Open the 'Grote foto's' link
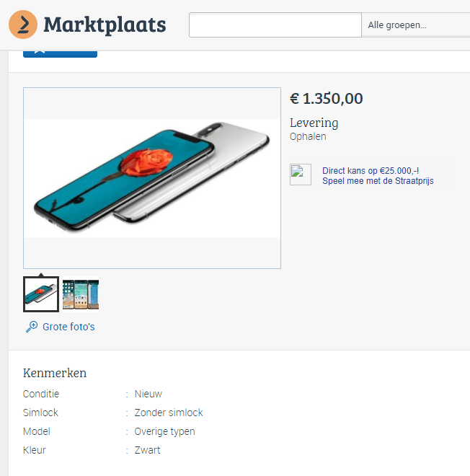Screen dimensions: 470x476 pos(68,327)
